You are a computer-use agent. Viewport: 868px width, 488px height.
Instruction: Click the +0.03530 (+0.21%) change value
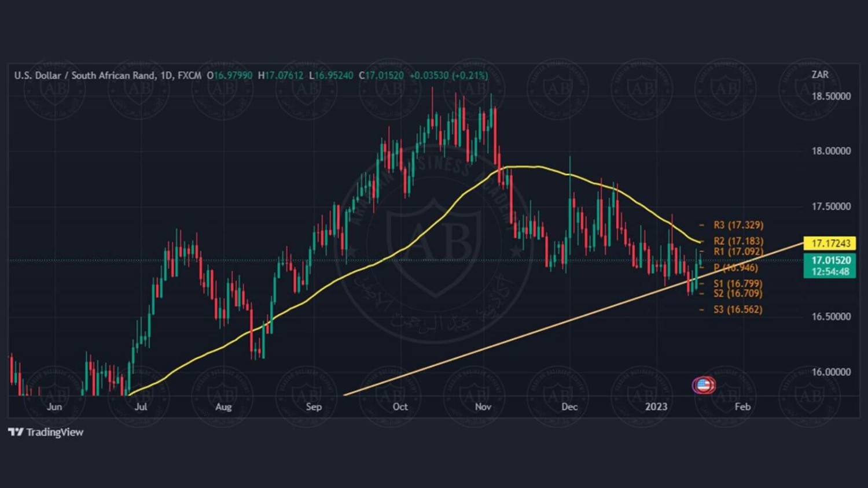tap(449, 75)
